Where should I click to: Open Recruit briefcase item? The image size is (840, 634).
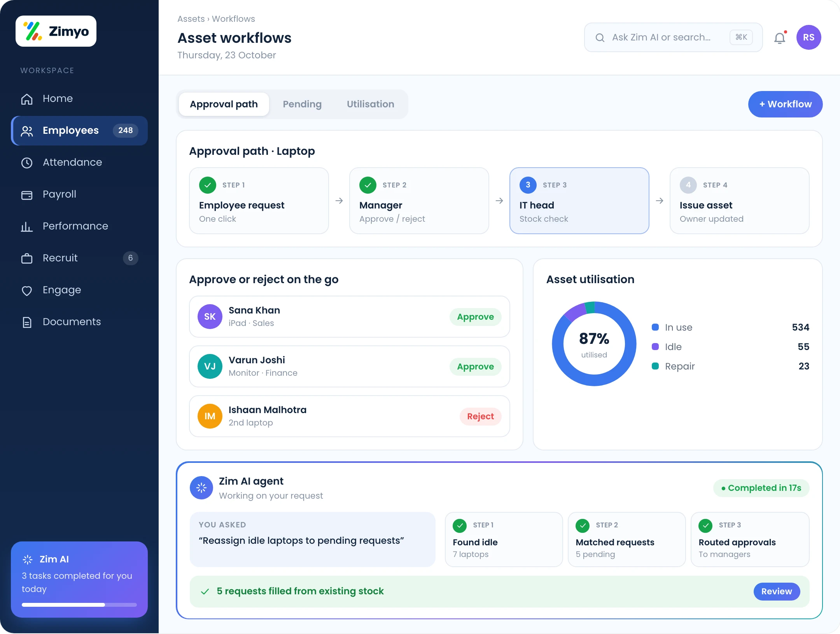pos(79,258)
